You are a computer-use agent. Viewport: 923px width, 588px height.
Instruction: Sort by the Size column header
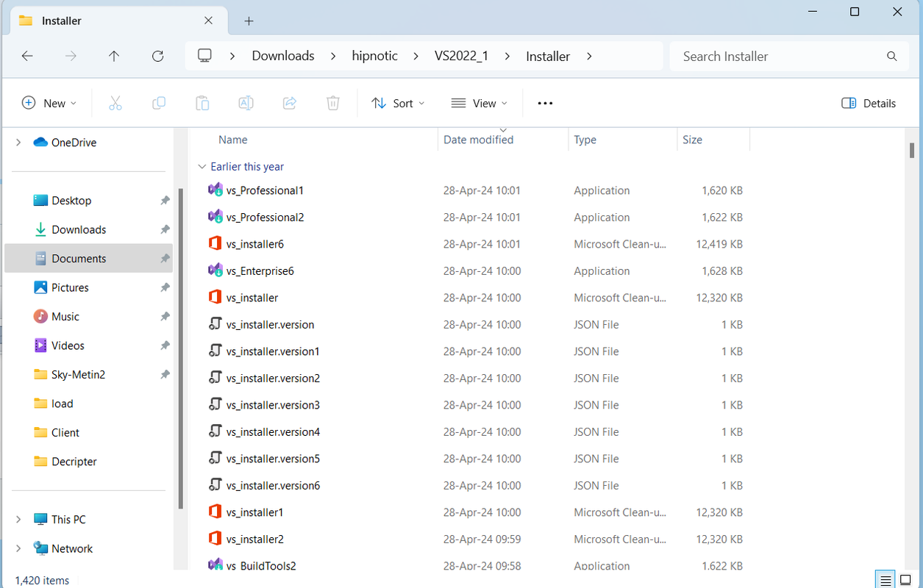tap(692, 140)
